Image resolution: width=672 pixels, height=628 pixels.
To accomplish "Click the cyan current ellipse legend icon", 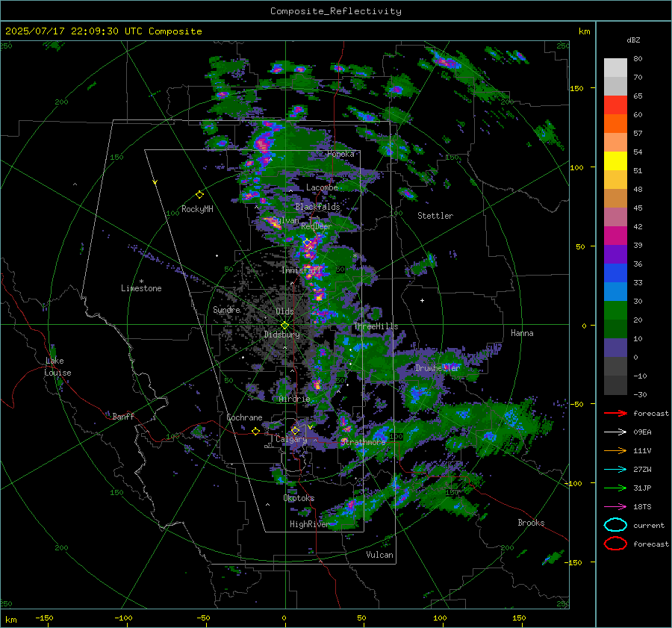I will pyautogui.click(x=615, y=525).
